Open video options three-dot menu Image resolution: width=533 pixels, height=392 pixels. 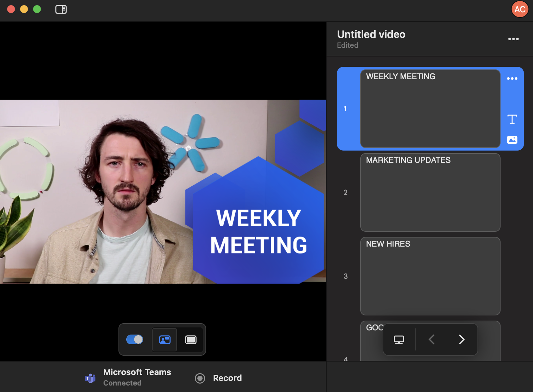[x=513, y=39]
